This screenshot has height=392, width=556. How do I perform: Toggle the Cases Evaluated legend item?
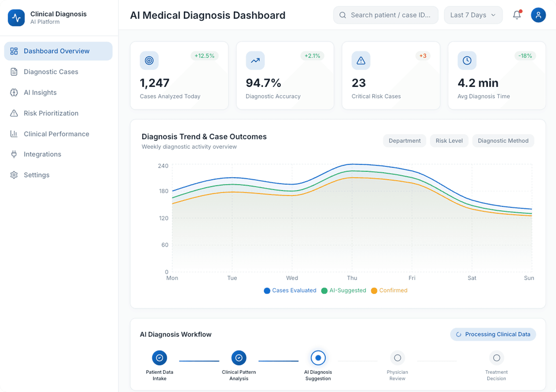point(290,290)
